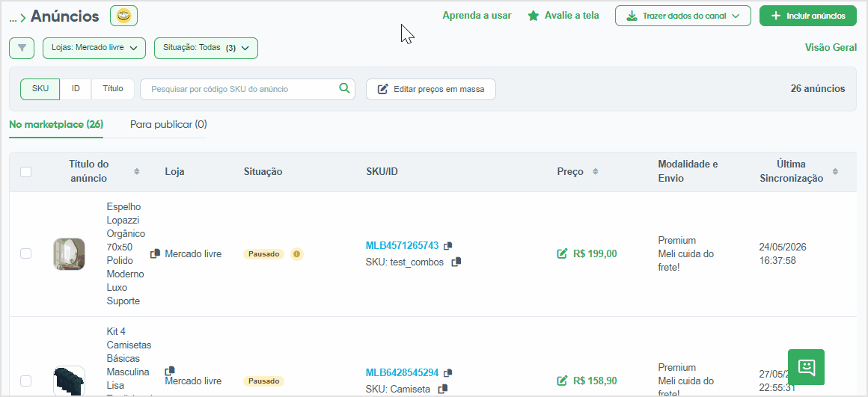
Task: Select all ads with header checkbox
Action: coord(25,172)
